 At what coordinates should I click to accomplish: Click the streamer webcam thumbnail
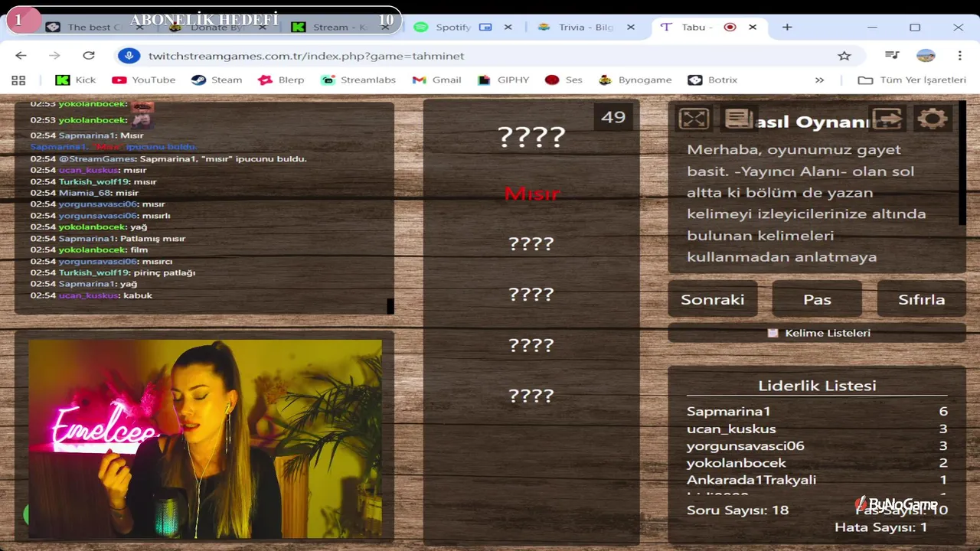(205, 439)
